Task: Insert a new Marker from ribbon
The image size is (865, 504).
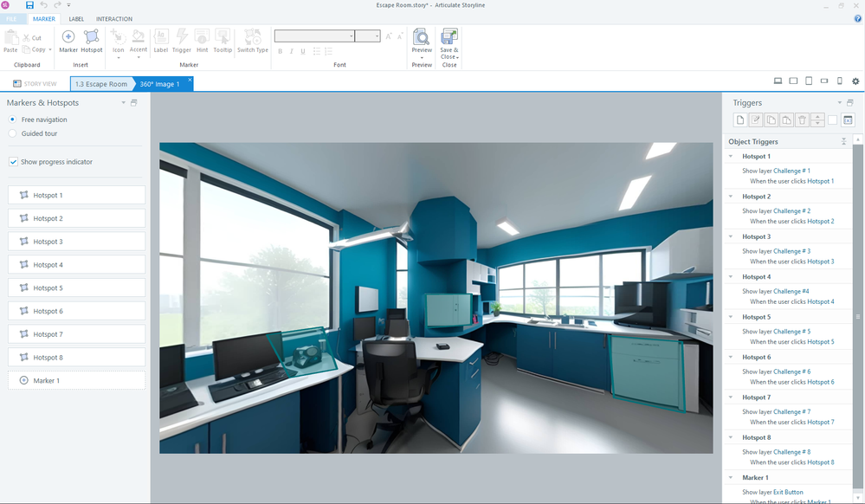Action: [x=68, y=42]
